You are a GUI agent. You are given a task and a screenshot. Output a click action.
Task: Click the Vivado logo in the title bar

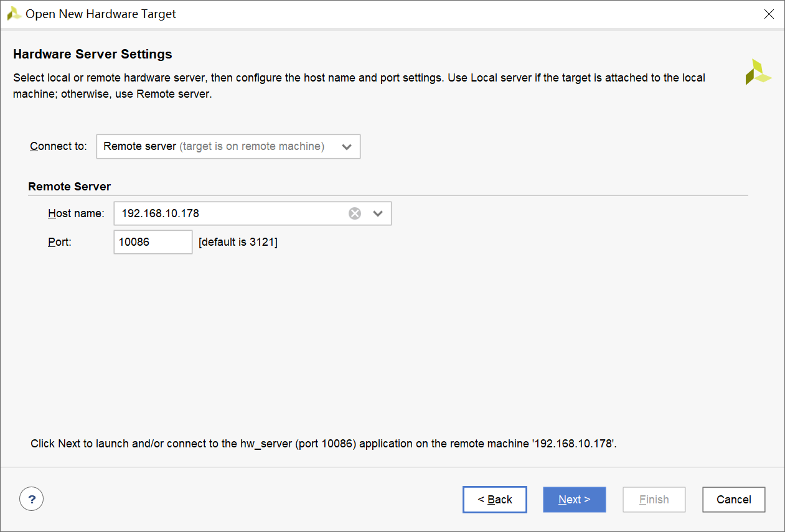[14, 14]
